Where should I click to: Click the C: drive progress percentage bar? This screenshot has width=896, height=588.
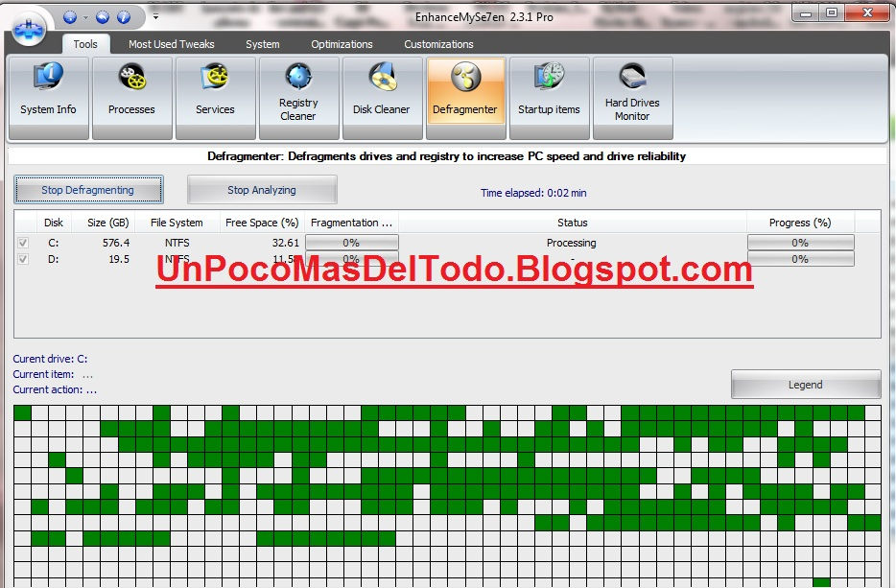click(801, 243)
